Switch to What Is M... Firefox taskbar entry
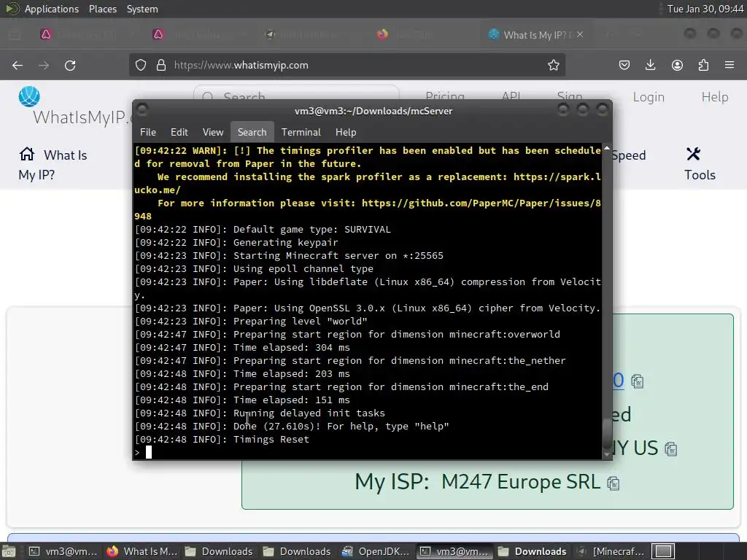The width and height of the screenshot is (747, 560). (142, 551)
